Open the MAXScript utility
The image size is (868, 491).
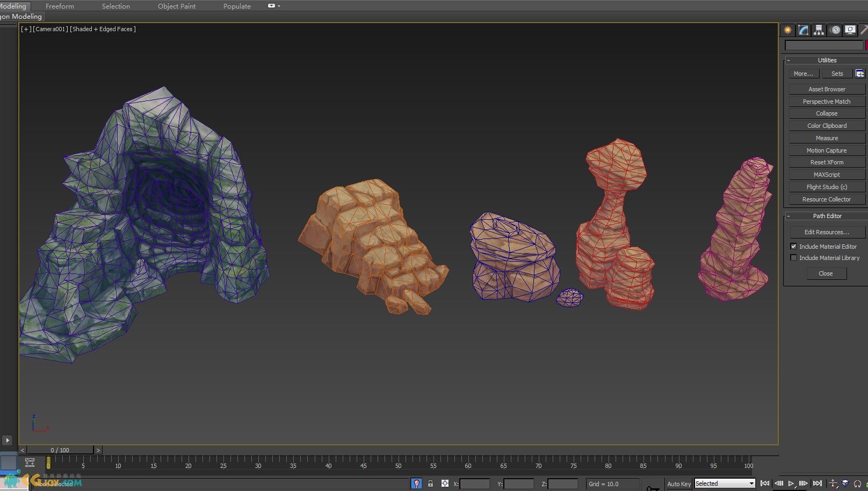click(827, 175)
